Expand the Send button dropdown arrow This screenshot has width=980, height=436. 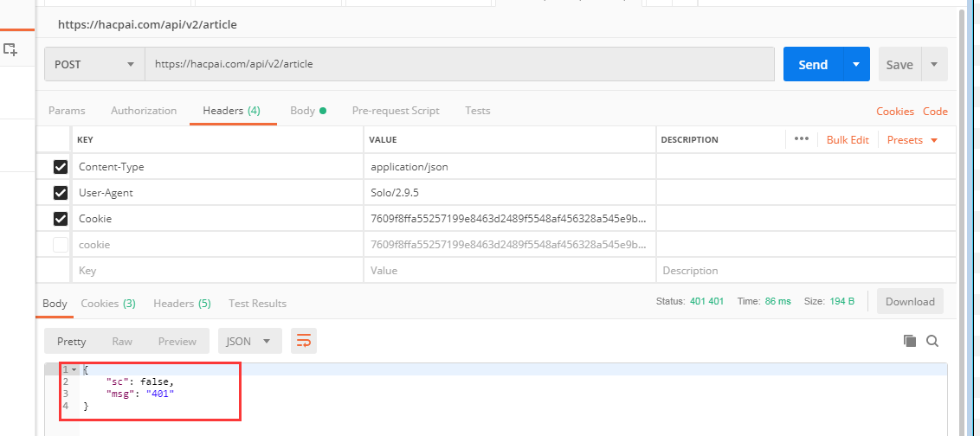pos(856,64)
